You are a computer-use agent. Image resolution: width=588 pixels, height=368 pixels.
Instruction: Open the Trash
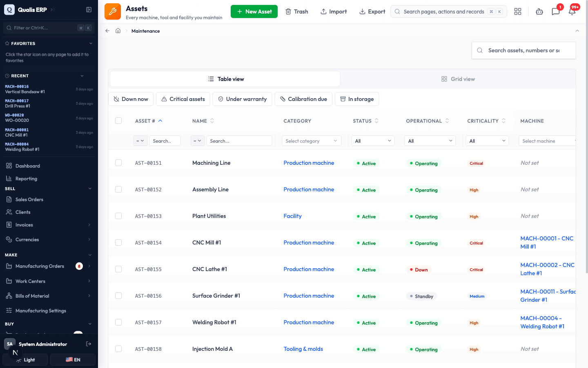click(x=297, y=11)
